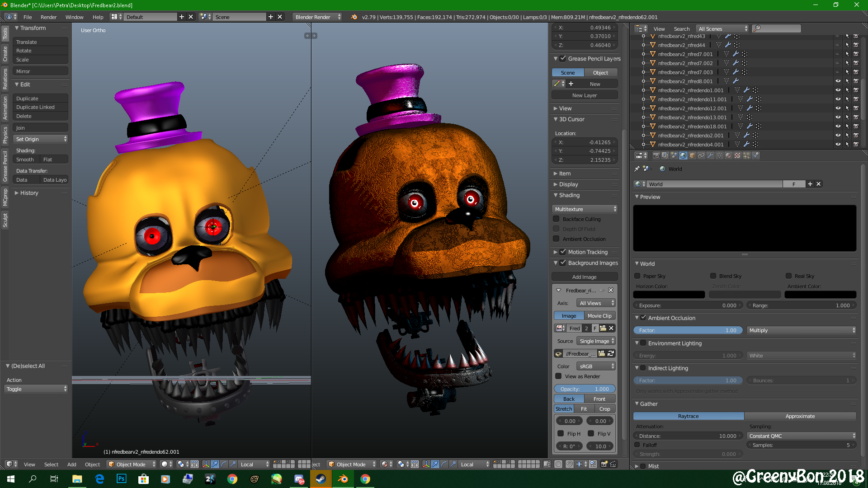The height and width of the screenshot is (488, 868).
Task: Enable Paper Sky checkbox
Action: [637, 276]
